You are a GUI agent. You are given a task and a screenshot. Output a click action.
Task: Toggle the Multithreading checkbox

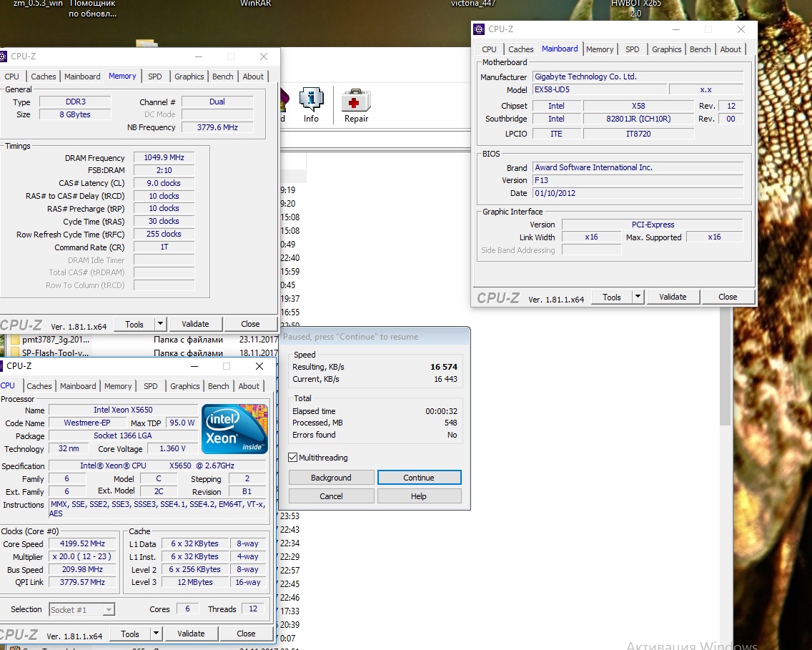293,458
